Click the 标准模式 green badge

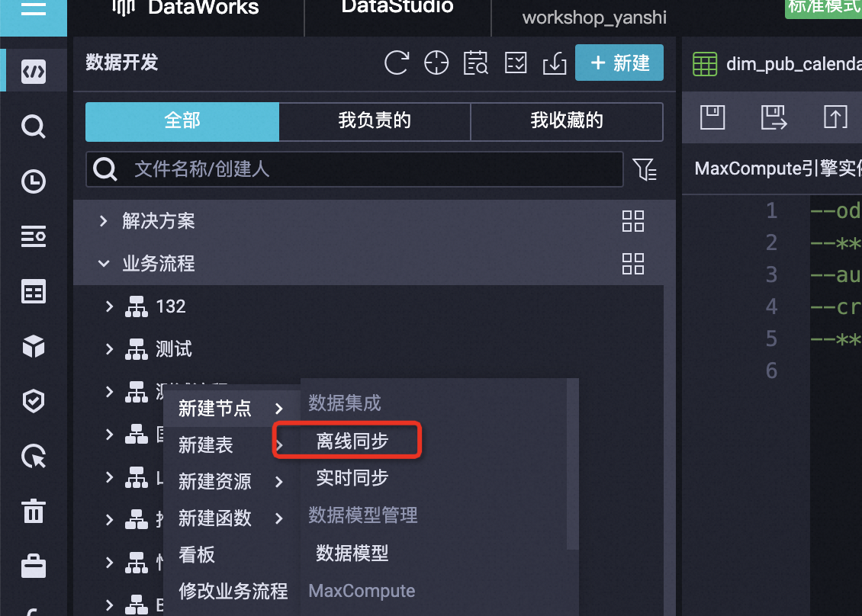pos(824,8)
